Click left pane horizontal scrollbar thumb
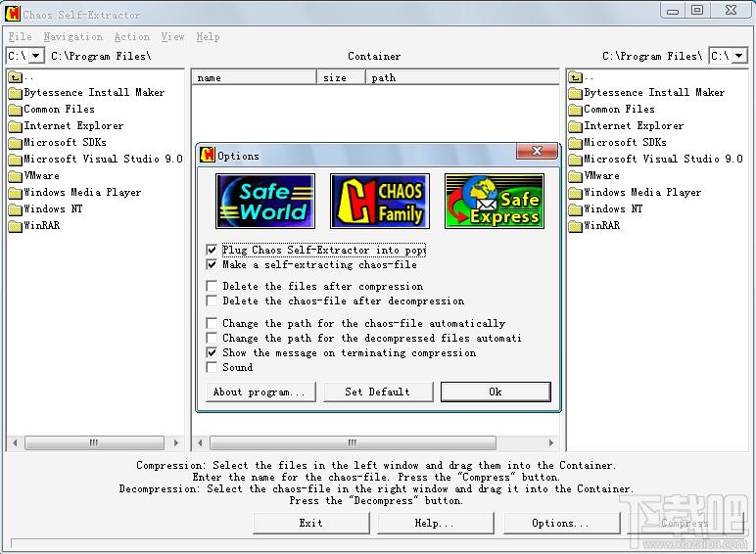This screenshot has height=554, width=756. 94,442
